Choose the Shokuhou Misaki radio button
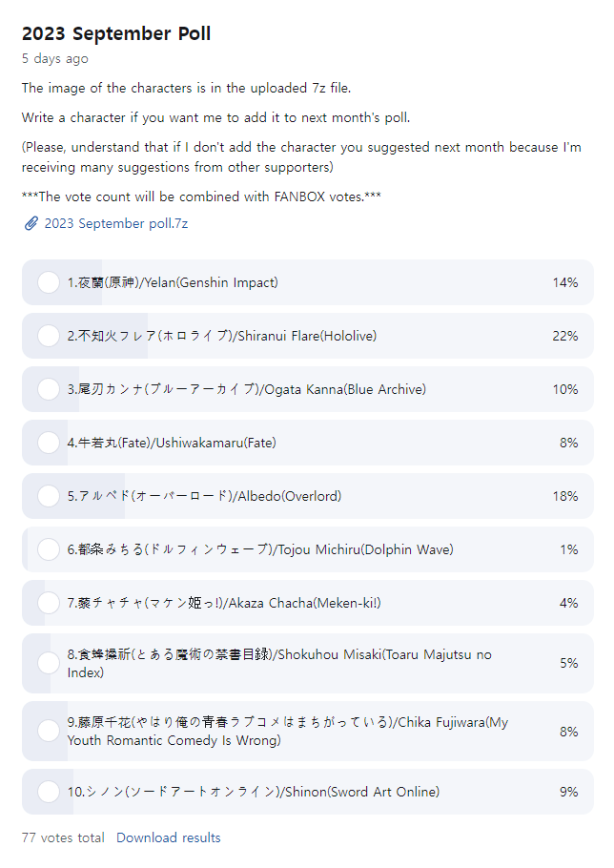Image resolution: width=614 pixels, height=868 pixels. [x=49, y=663]
